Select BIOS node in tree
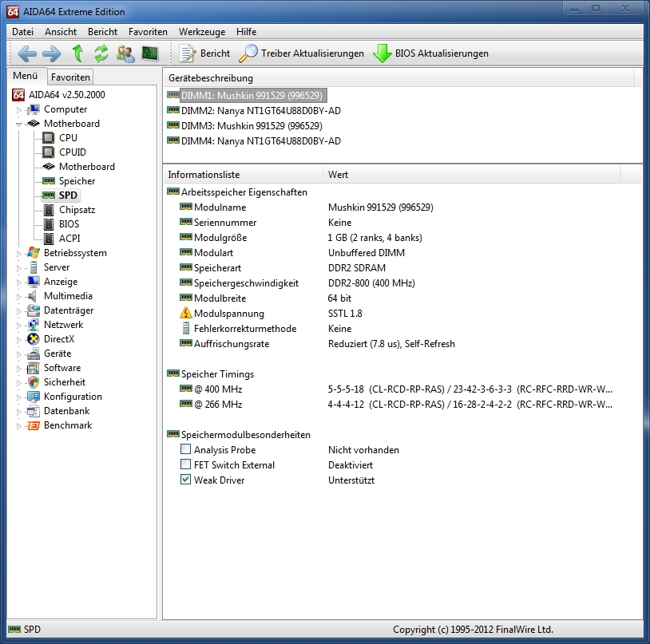The image size is (650, 644). tap(69, 224)
